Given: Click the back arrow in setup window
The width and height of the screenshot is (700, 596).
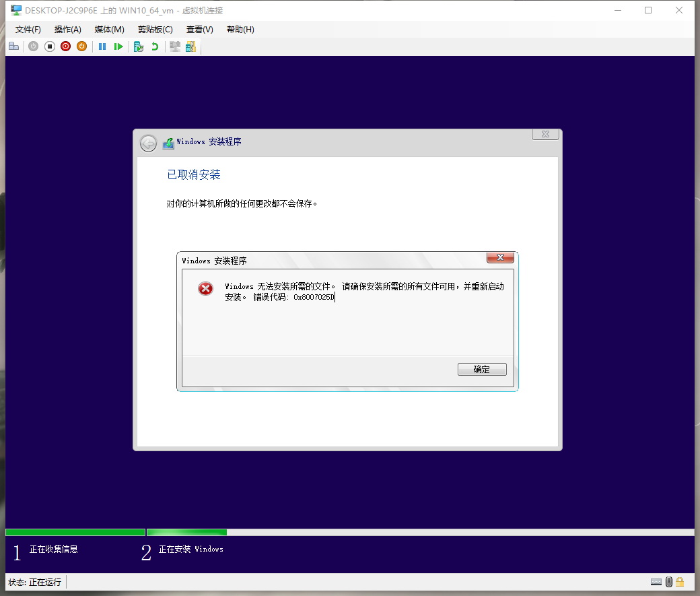Looking at the screenshot, I should tap(148, 143).
